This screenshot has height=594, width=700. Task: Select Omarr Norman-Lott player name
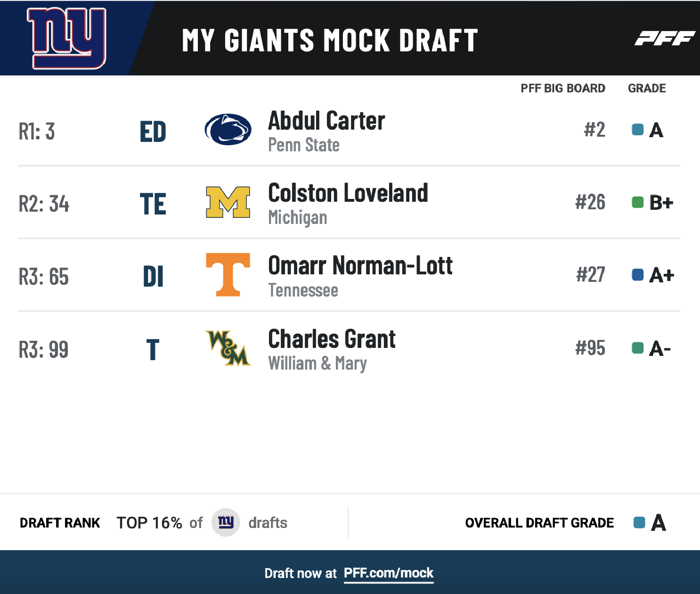click(360, 265)
